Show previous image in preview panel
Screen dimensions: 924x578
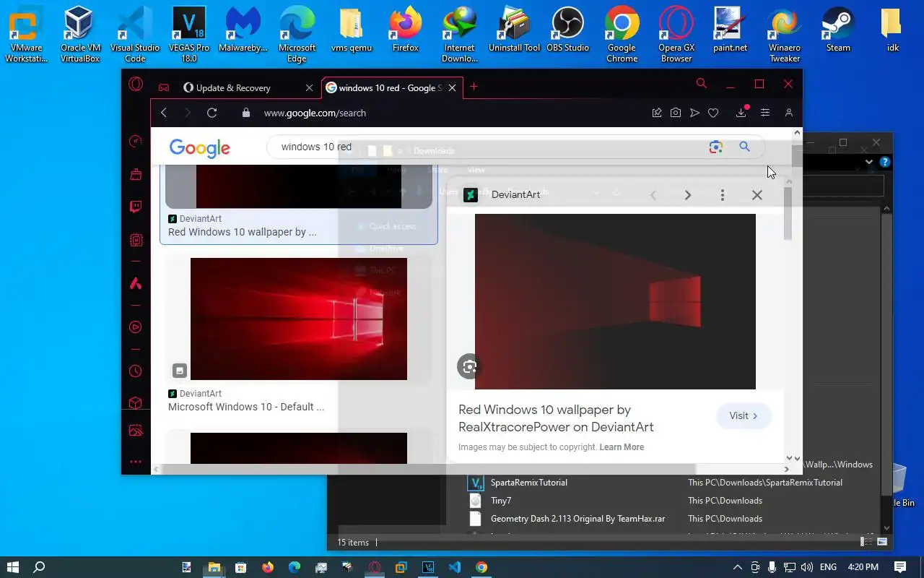pos(653,195)
